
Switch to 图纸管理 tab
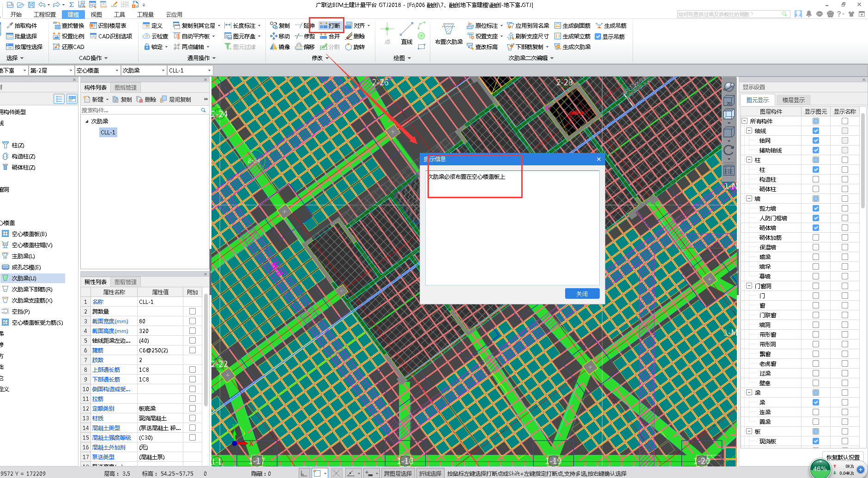[125, 87]
